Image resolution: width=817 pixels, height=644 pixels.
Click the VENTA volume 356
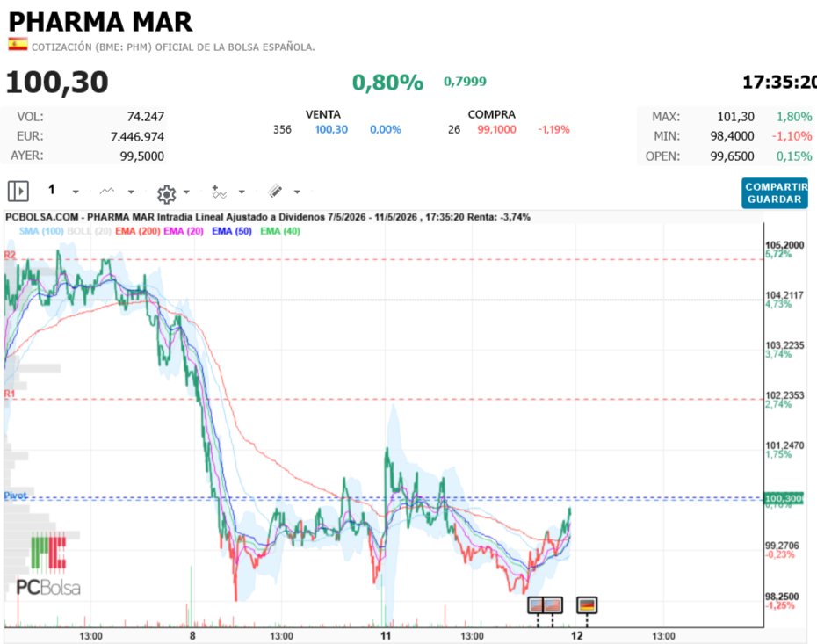282,129
